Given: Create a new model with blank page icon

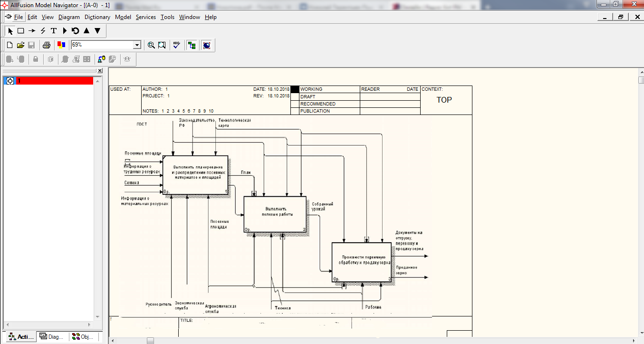Looking at the screenshot, I should [10, 45].
